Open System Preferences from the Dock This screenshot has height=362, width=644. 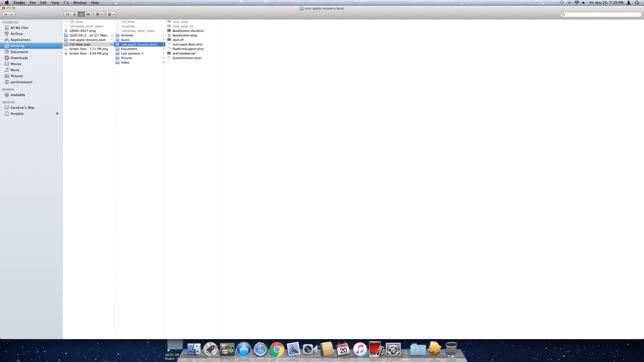(393, 349)
